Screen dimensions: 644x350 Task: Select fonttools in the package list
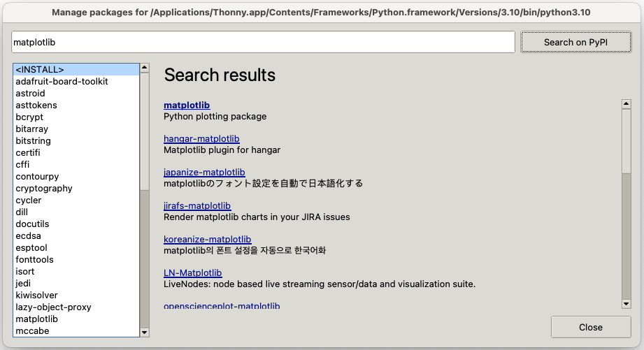pos(76,260)
